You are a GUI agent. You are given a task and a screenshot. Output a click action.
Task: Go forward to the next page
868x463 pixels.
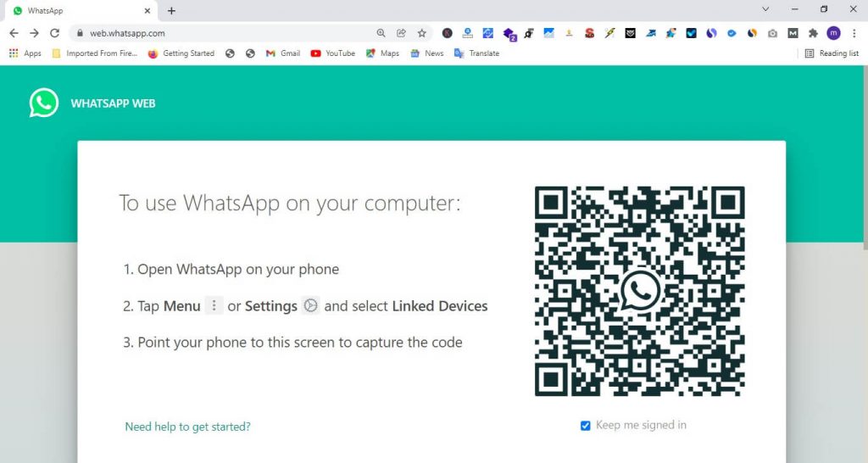tap(34, 33)
